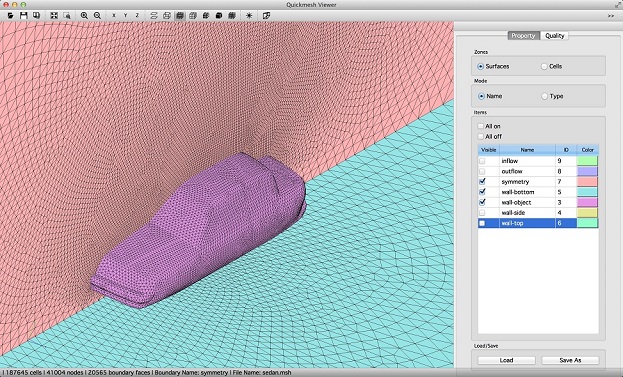
Task: Select the Cells zone radio button
Action: (x=544, y=66)
